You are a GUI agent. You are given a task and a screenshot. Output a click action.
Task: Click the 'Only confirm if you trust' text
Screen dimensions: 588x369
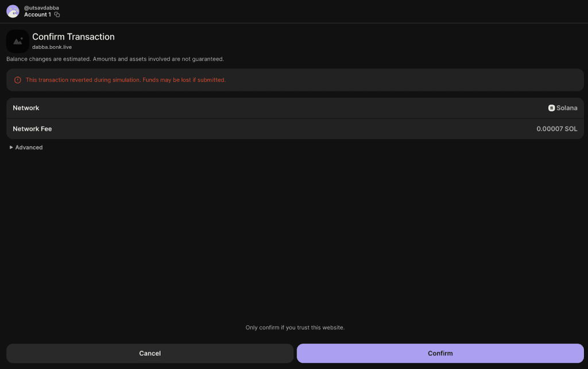tap(295, 328)
